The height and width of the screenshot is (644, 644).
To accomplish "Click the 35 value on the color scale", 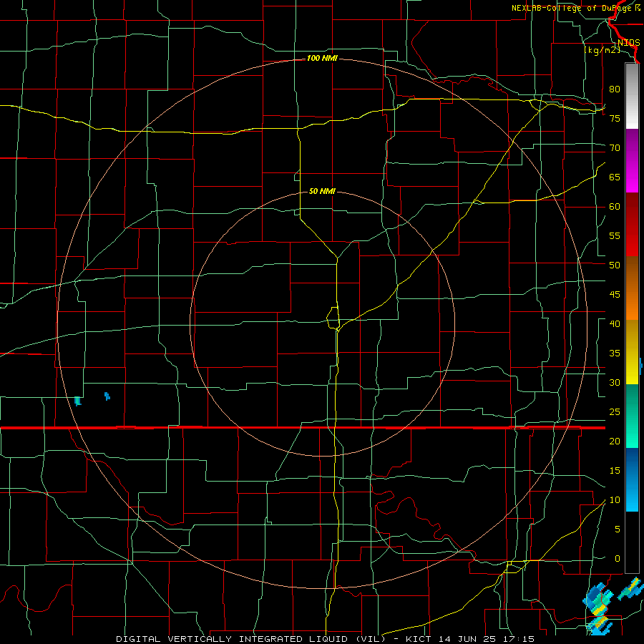I will [615, 353].
